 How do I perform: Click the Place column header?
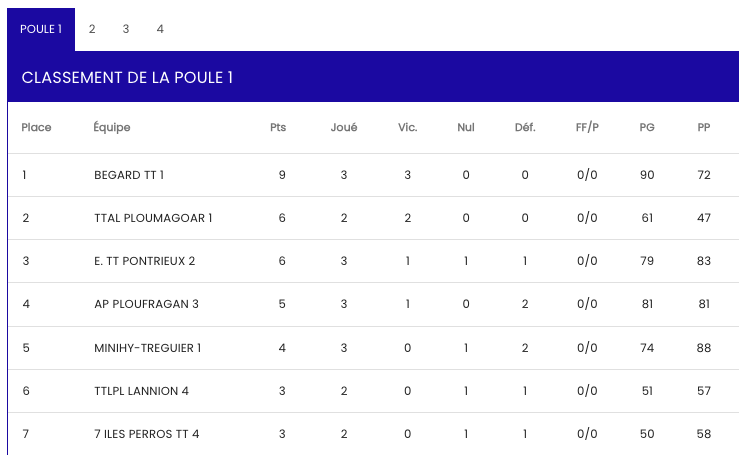click(x=37, y=128)
